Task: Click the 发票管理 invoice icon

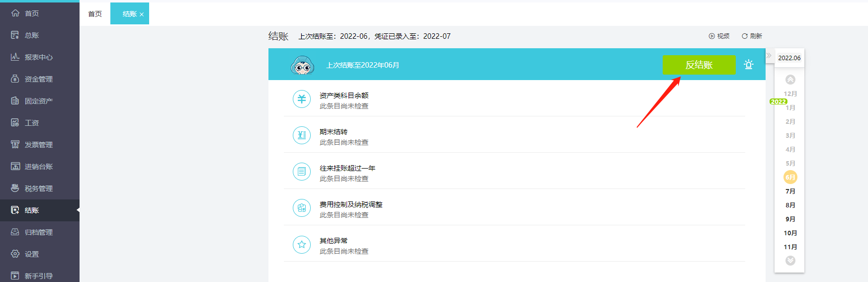Action: [x=15, y=145]
